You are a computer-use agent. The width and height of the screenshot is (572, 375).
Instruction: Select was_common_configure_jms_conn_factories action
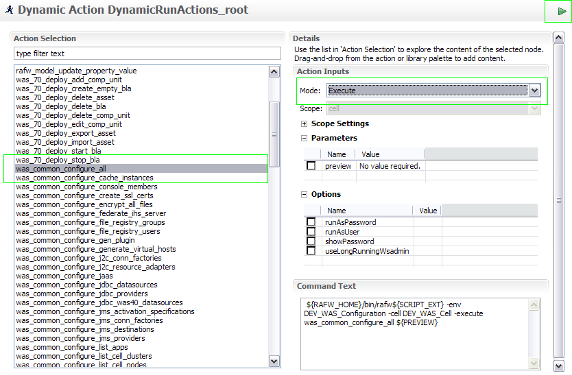[x=89, y=321]
